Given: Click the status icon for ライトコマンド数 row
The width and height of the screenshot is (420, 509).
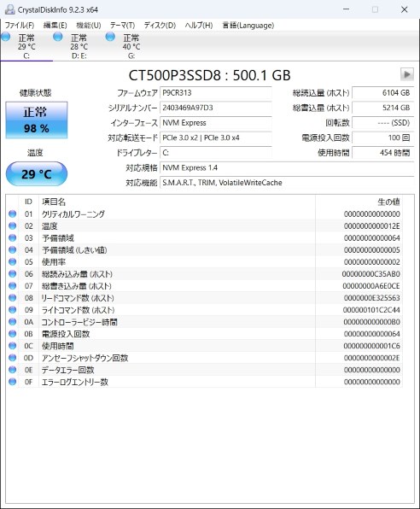Looking at the screenshot, I should [x=12, y=310].
